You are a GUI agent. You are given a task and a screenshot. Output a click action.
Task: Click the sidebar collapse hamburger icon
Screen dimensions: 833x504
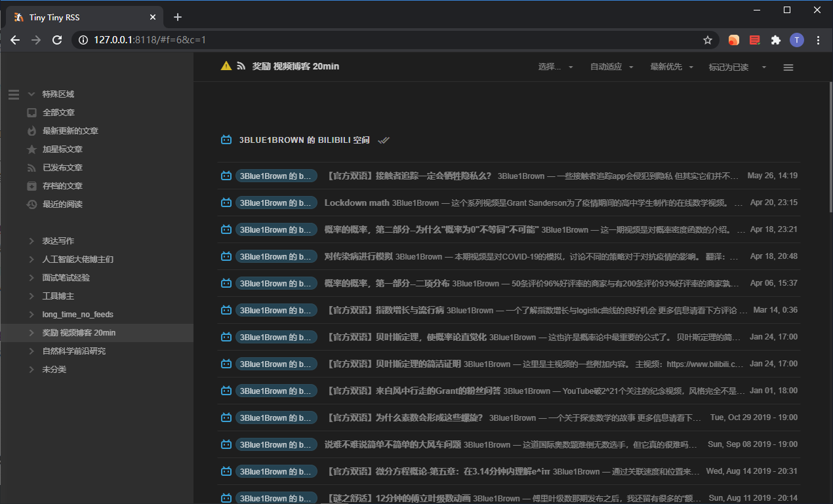pos(14,94)
